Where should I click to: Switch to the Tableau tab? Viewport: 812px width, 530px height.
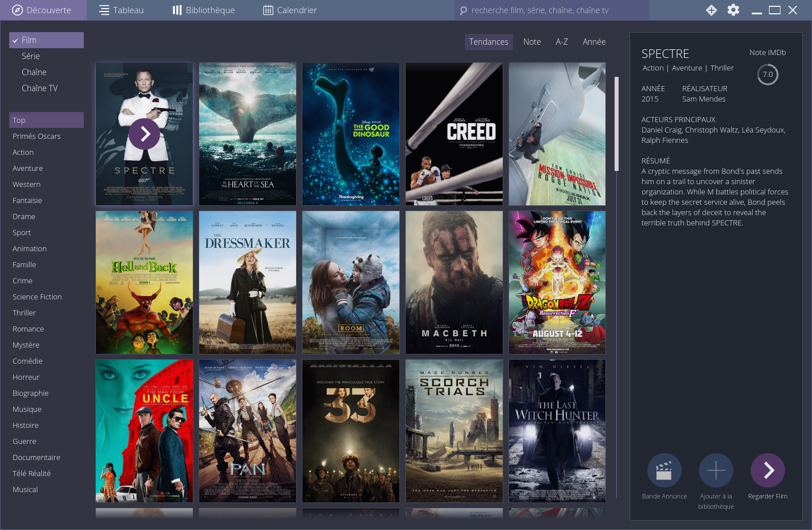pos(121,10)
